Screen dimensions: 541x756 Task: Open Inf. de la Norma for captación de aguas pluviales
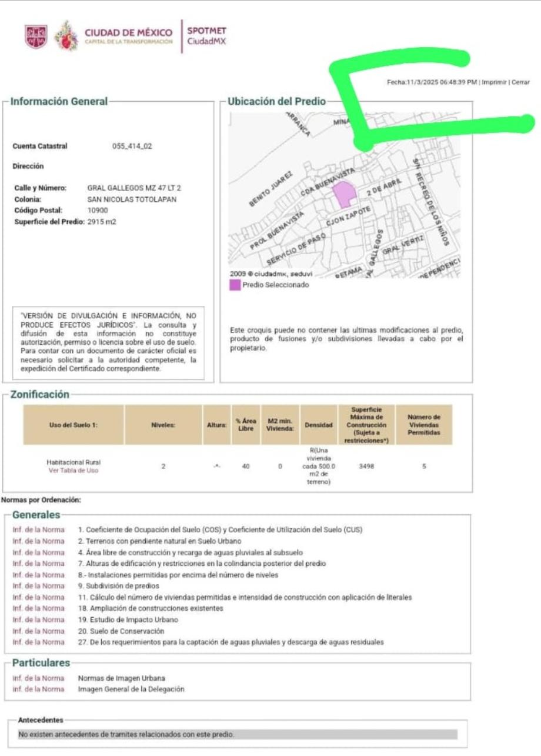click(38, 642)
